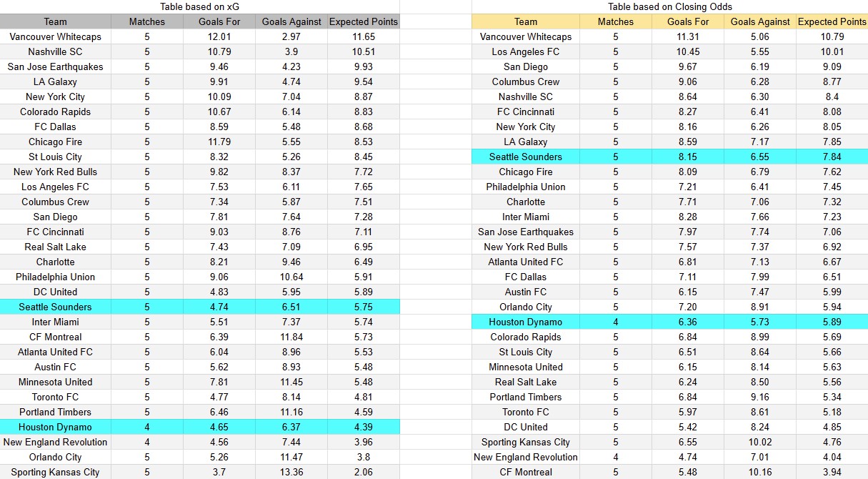
Task: Click the Team column header in the xG table
Action: [x=55, y=21]
